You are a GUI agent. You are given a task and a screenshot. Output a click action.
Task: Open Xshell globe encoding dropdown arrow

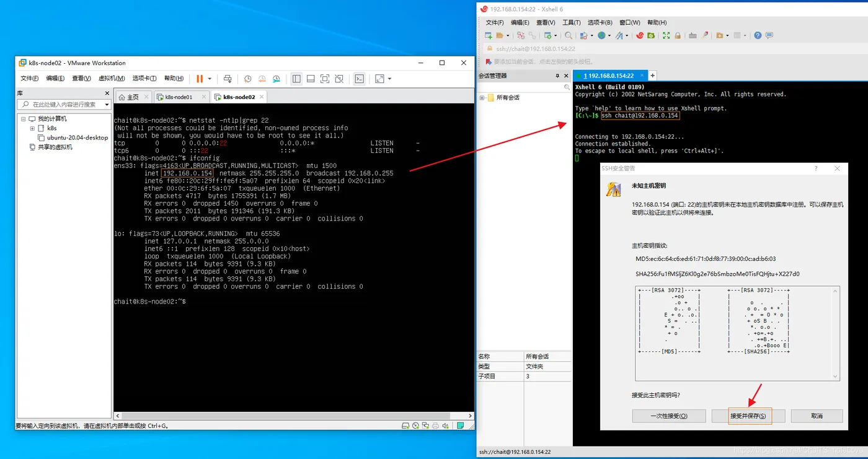tap(609, 35)
